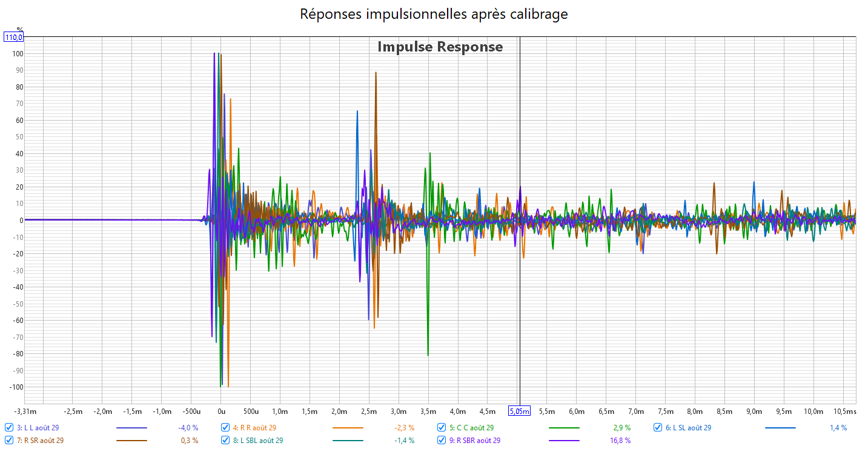Screen dimensions: 868x460
Task: Click the 5,05m cursor position label
Action: click(x=519, y=411)
